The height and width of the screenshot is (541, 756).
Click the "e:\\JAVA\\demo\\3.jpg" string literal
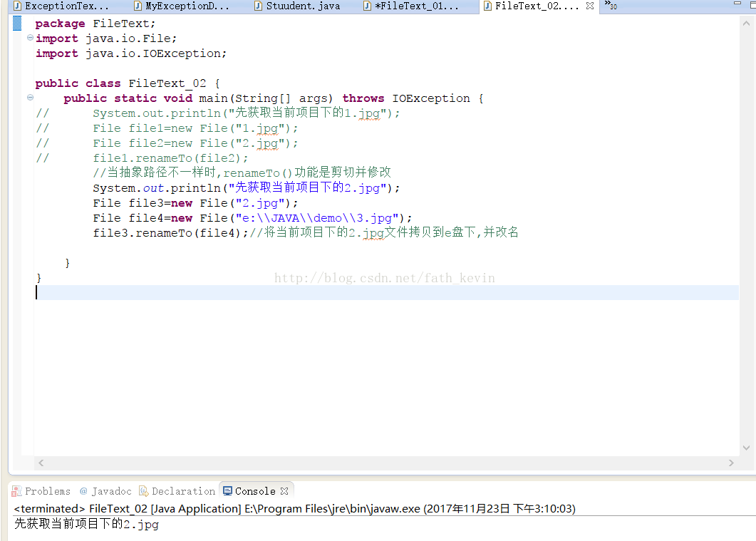(317, 217)
